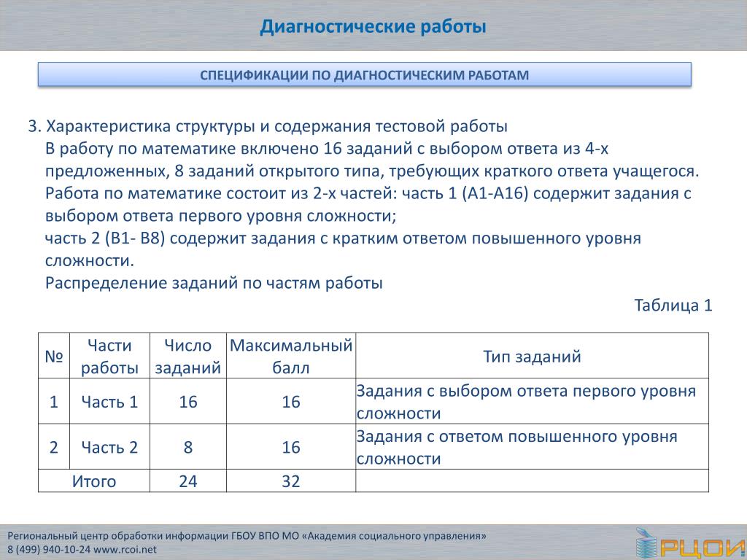Click the line 'выбором ответа первого уровня сложности;'
The width and height of the screenshot is (747, 560).
pyautogui.click(x=220, y=216)
